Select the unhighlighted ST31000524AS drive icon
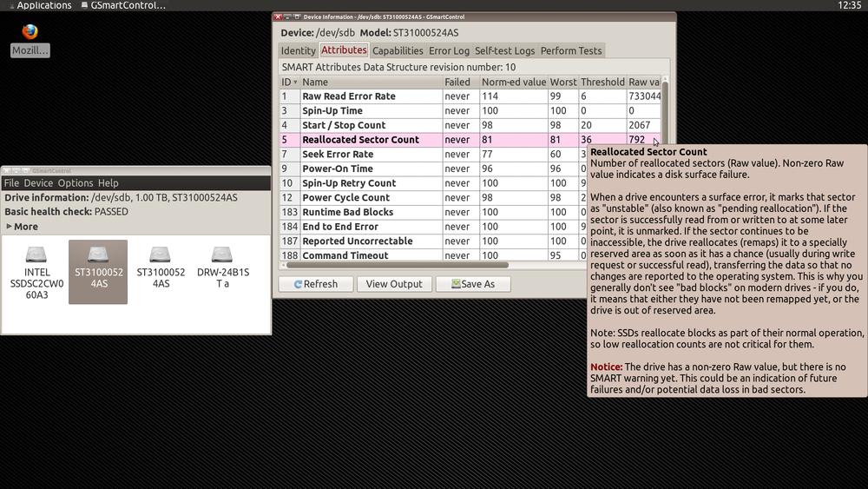The width and height of the screenshot is (868, 489). point(161,271)
